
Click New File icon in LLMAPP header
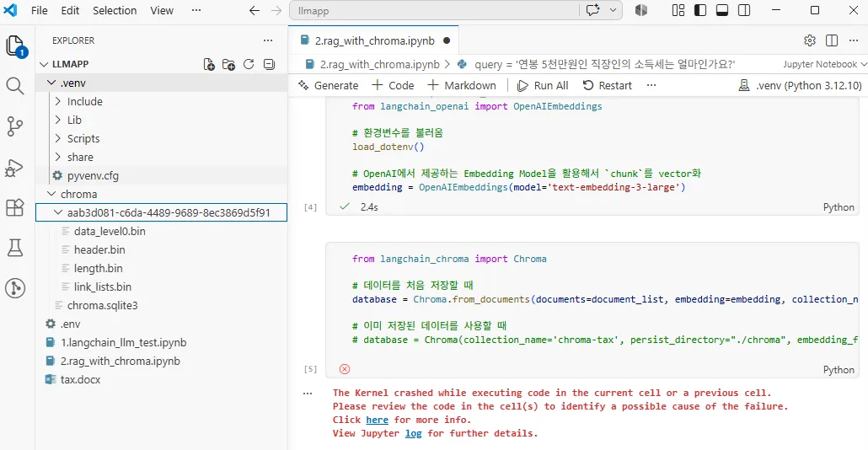[209, 64]
